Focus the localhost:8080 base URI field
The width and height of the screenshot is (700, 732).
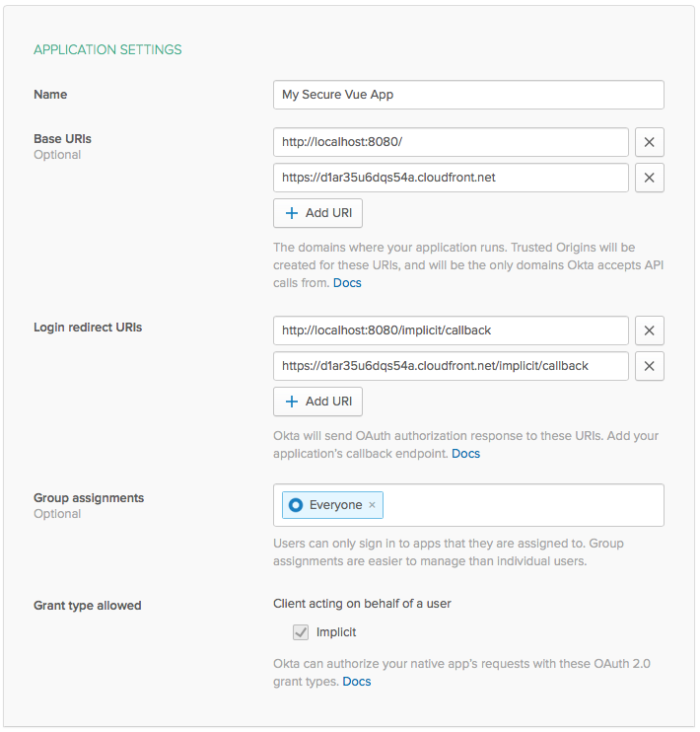pos(451,142)
